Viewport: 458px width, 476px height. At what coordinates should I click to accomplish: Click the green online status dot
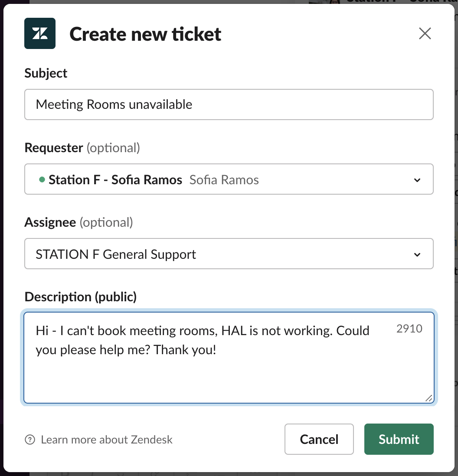42,179
